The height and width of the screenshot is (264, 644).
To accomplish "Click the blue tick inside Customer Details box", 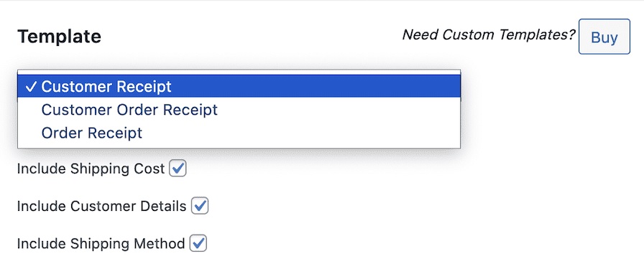I will point(200,206).
